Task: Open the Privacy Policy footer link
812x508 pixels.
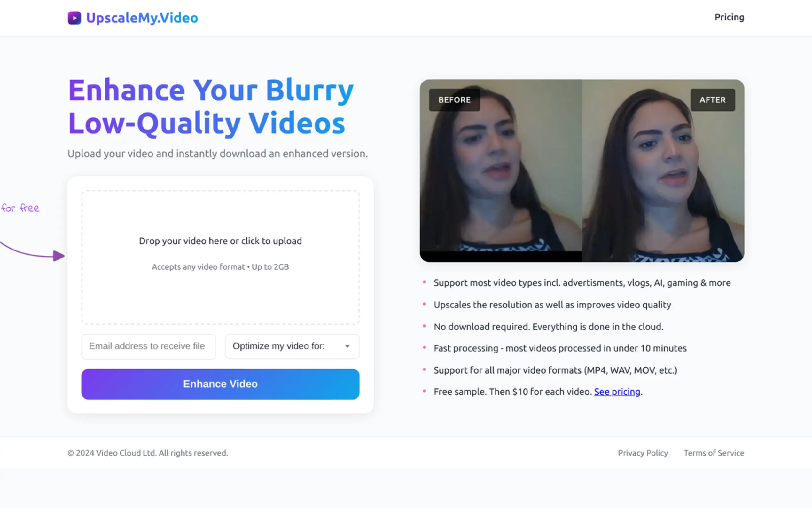Action: pyautogui.click(x=643, y=453)
